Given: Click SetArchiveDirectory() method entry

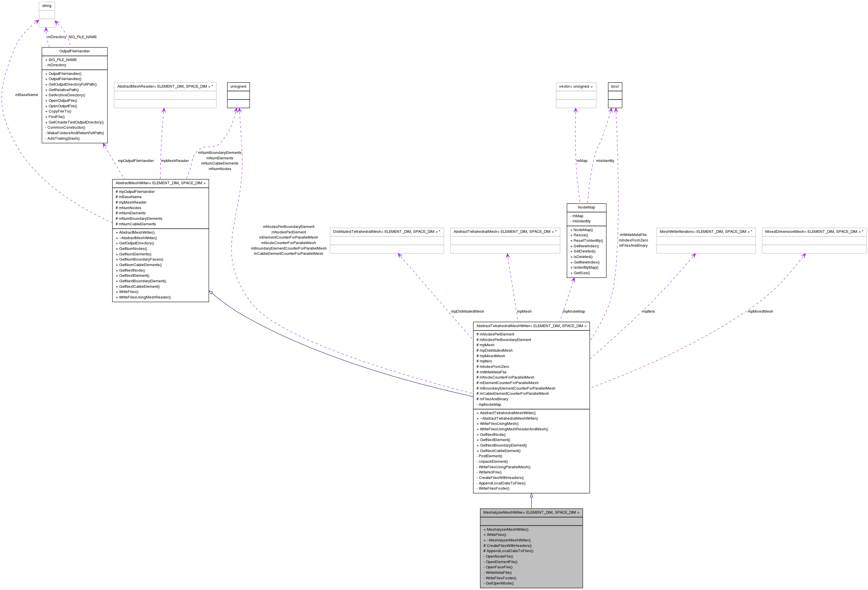Looking at the screenshot, I should tap(65, 95).
